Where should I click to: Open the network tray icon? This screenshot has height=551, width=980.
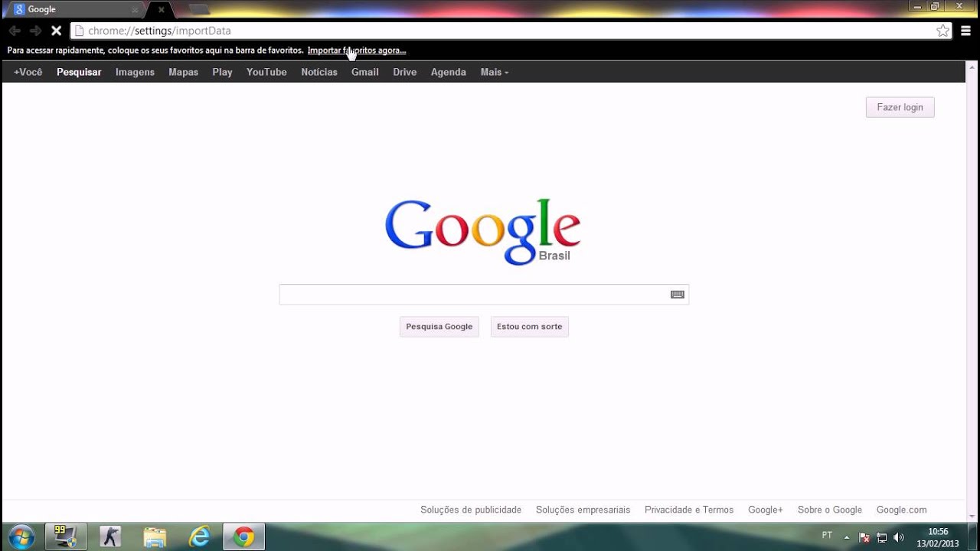coord(881,537)
